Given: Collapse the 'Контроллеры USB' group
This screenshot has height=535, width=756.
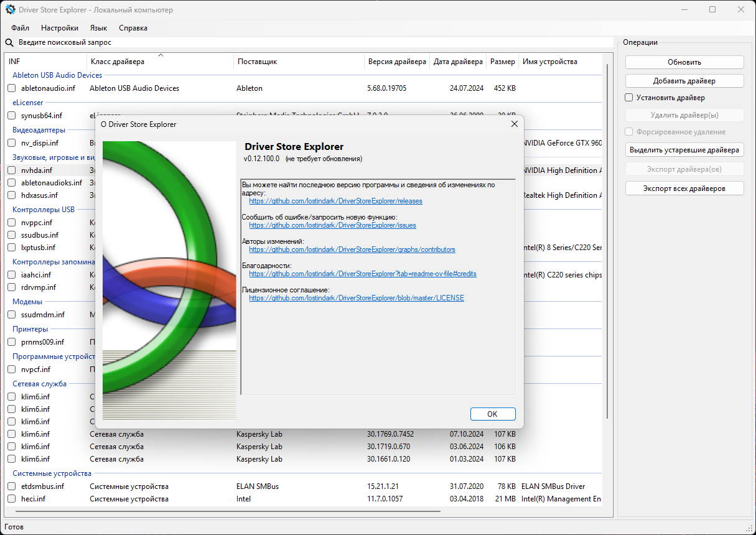Looking at the screenshot, I should pos(44,210).
